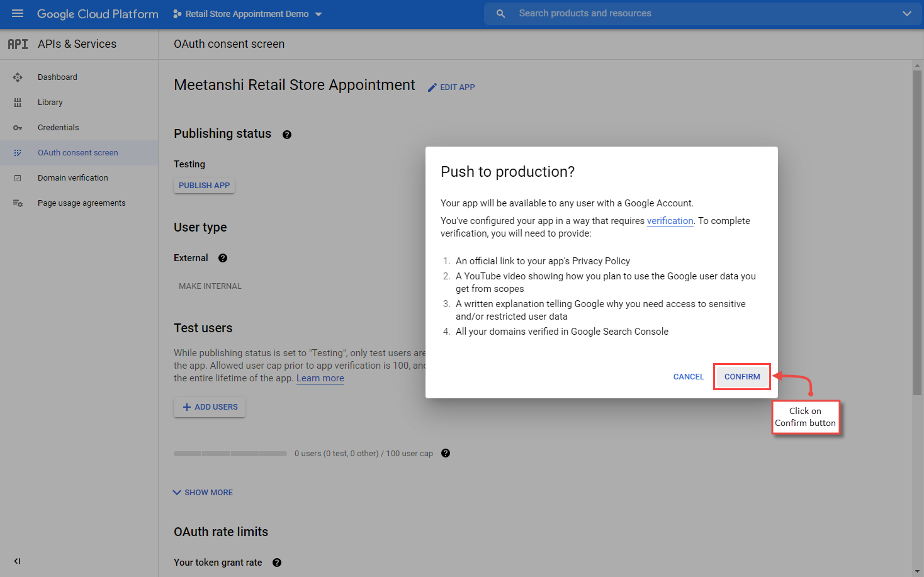Image resolution: width=924 pixels, height=577 pixels.
Task: Click the Google Cloud Platform logo
Action: tap(98, 14)
